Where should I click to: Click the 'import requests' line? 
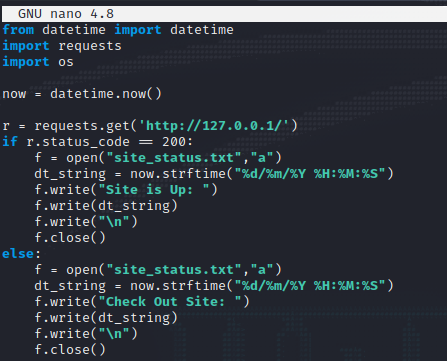coord(62,46)
